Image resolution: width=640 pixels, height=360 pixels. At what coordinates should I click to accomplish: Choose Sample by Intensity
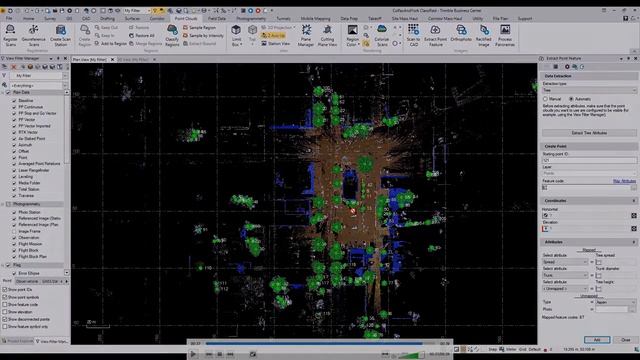coord(203,36)
